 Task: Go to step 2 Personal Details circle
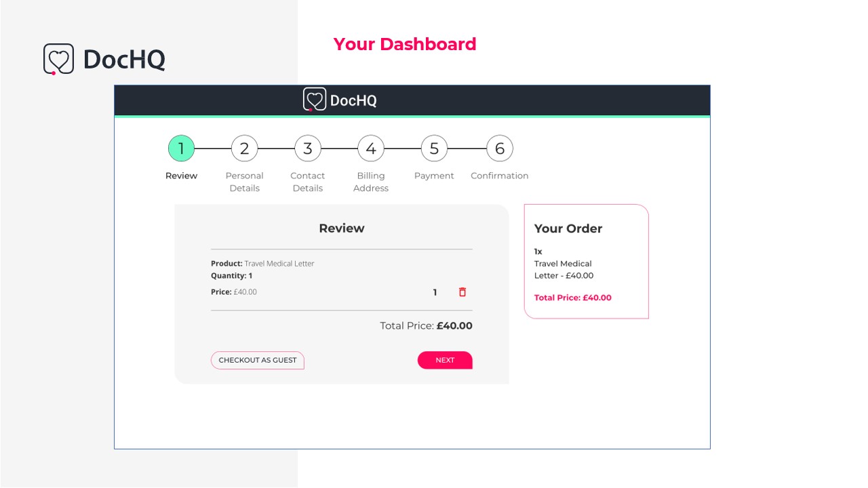[244, 148]
